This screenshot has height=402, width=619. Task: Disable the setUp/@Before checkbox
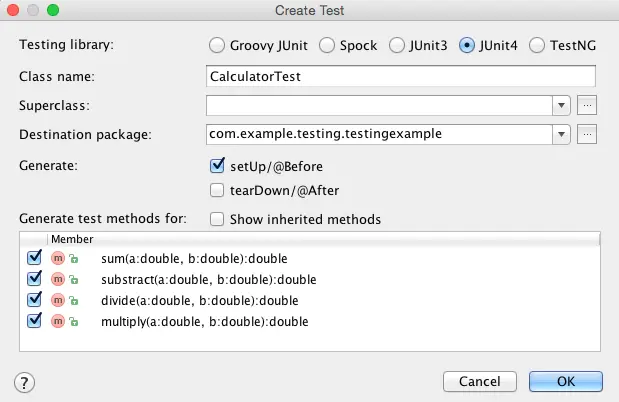click(x=217, y=165)
